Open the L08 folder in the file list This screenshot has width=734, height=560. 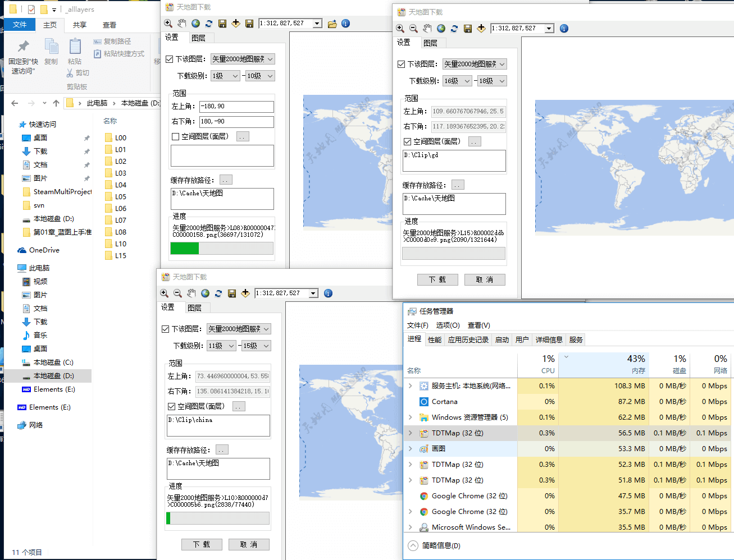120,232
